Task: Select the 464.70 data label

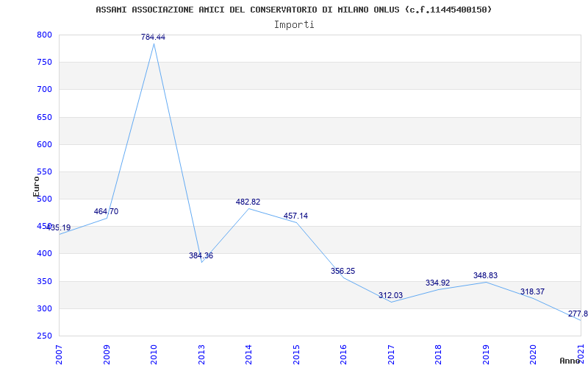Action: 106,211
